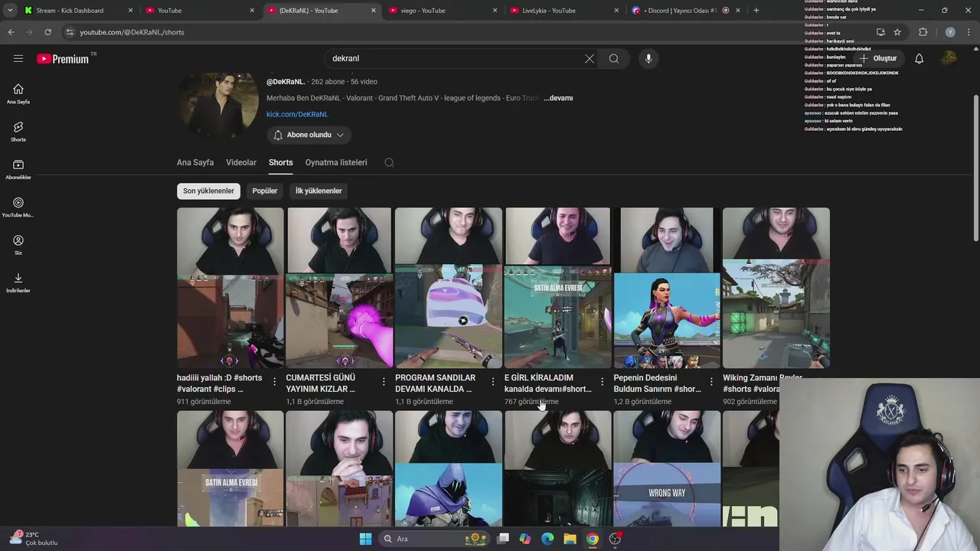980x551 pixels.
Task: View site information icon in address bar
Action: click(x=70, y=32)
